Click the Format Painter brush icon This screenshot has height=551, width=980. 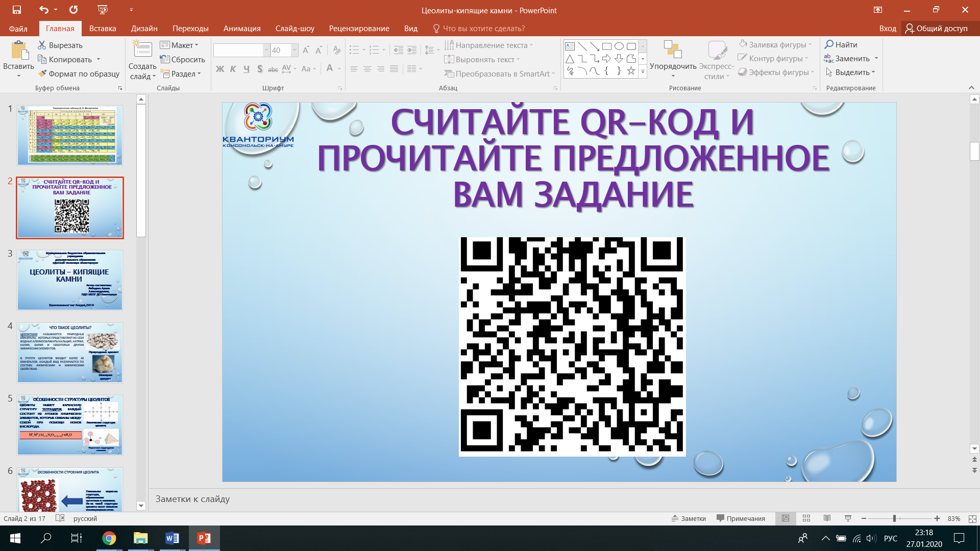pyautogui.click(x=42, y=74)
